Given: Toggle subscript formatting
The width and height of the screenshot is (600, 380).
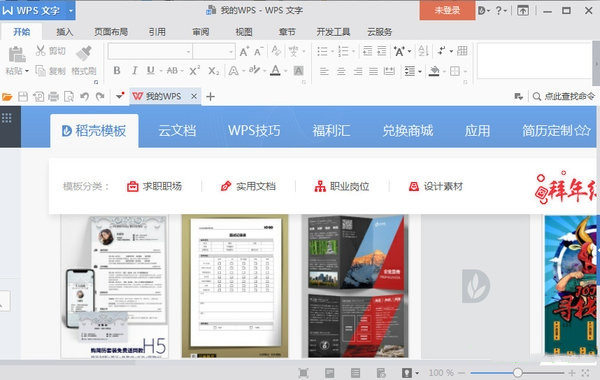Looking at the screenshot, I should tap(214, 71).
